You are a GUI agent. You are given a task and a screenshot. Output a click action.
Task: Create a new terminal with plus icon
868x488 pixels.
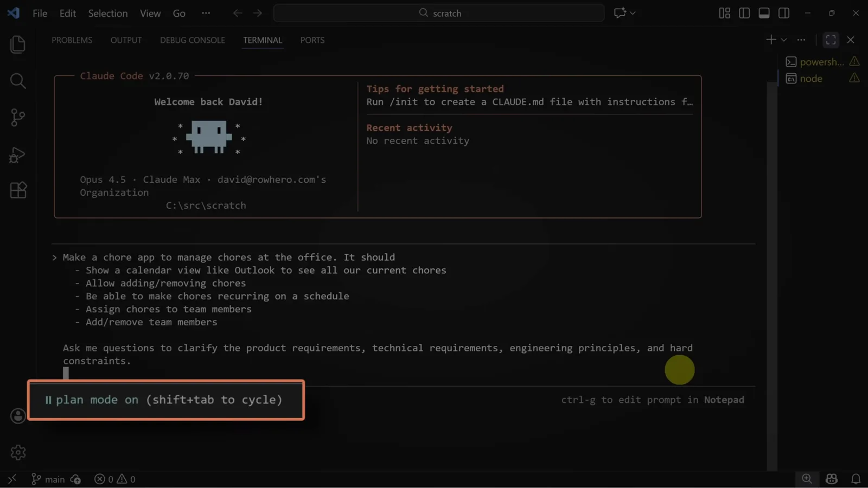click(x=771, y=40)
